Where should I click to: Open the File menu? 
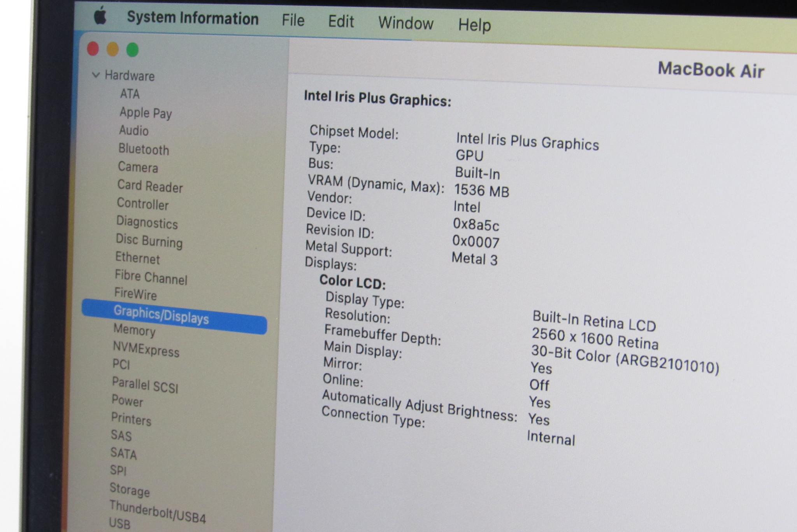(293, 20)
